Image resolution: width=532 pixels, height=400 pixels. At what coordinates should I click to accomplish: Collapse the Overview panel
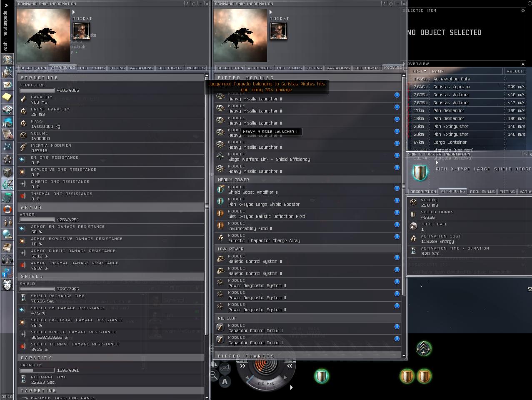tap(523, 64)
